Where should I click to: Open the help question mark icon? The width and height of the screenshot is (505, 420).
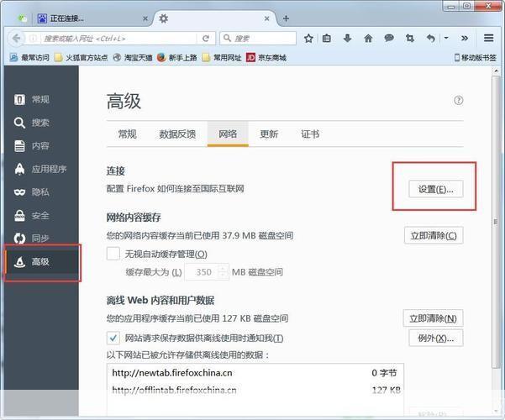[459, 100]
